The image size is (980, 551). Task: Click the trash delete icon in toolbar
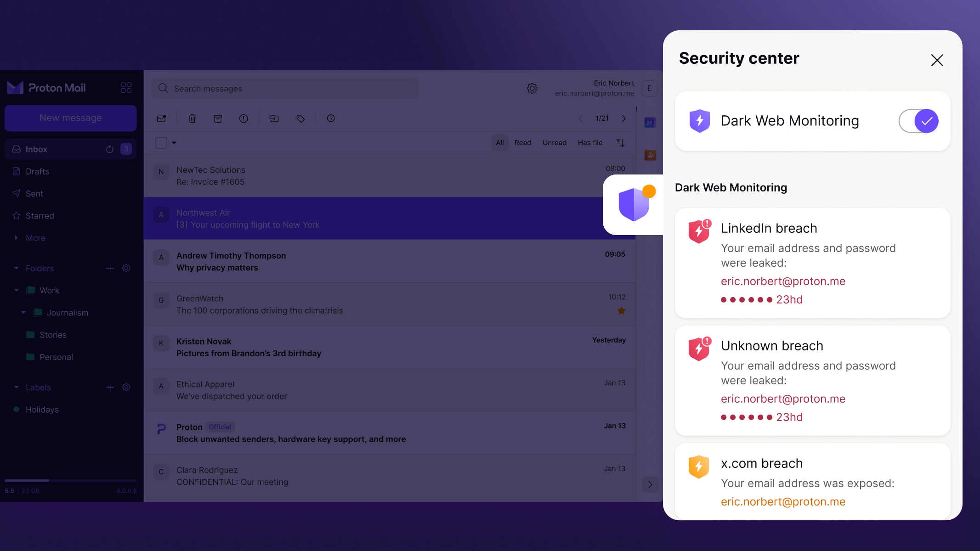(x=192, y=118)
